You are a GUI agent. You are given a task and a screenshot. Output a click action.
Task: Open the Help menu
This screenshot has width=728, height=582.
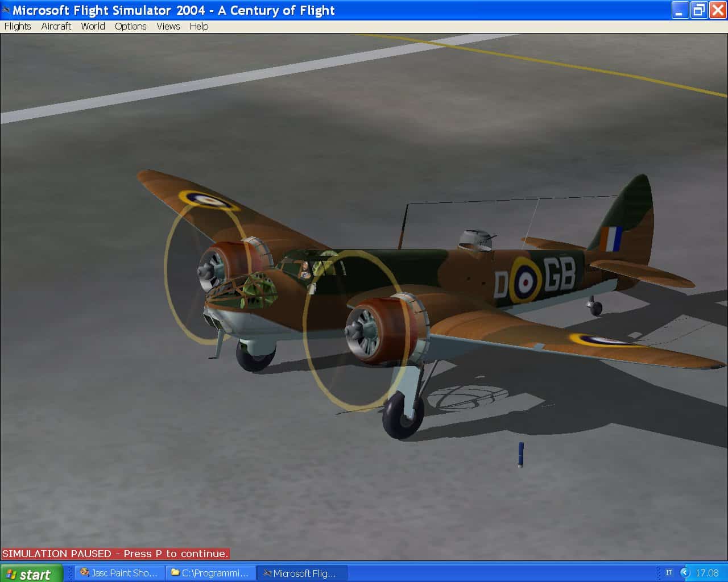[198, 26]
